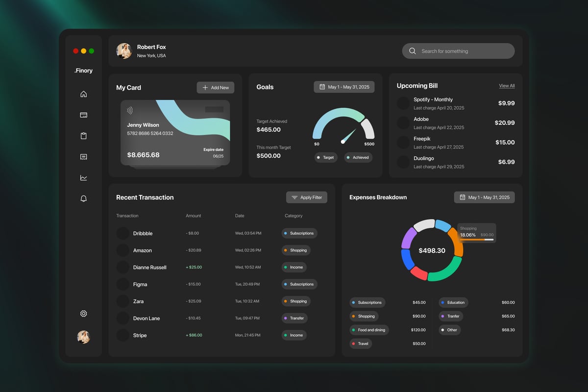
Task: Click the search magnifier icon
Action: (x=413, y=51)
